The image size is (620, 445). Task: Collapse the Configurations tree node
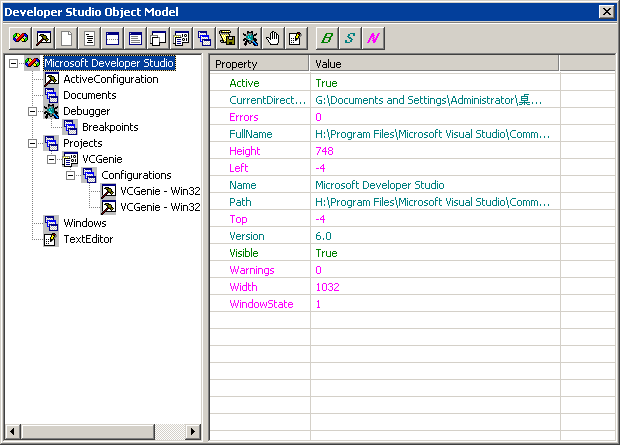click(x=70, y=175)
